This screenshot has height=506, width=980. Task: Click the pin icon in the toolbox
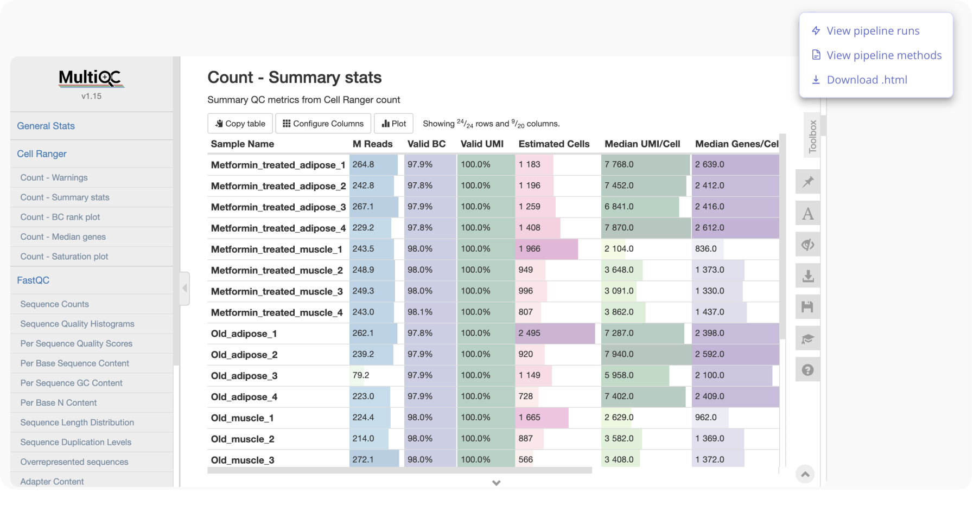[807, 182]
